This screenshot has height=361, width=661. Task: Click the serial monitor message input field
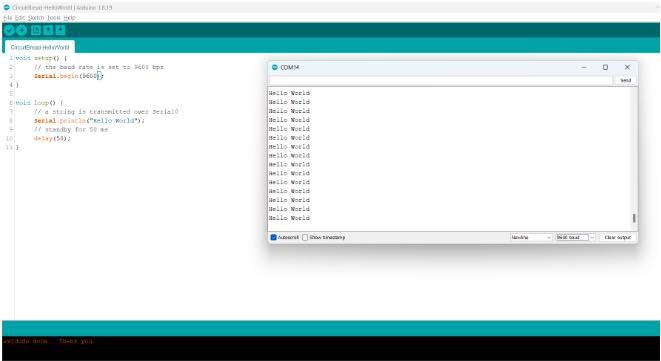(x=441, y=80)
